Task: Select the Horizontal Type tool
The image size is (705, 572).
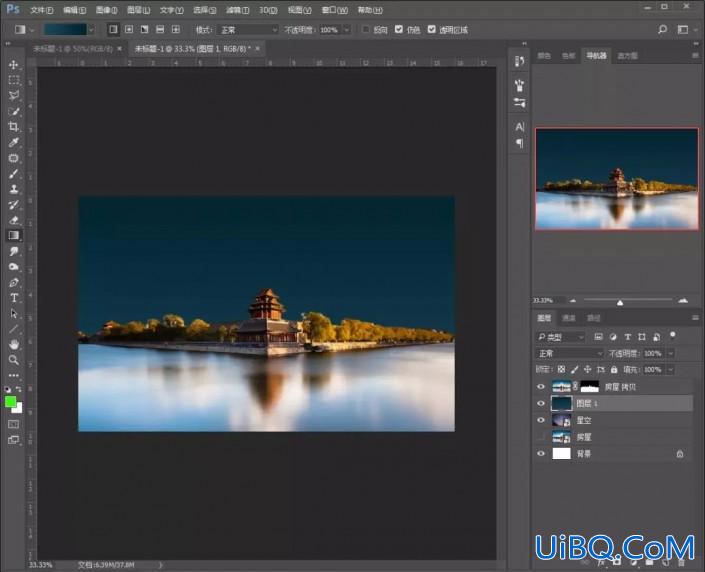Action: pos(13,298)
